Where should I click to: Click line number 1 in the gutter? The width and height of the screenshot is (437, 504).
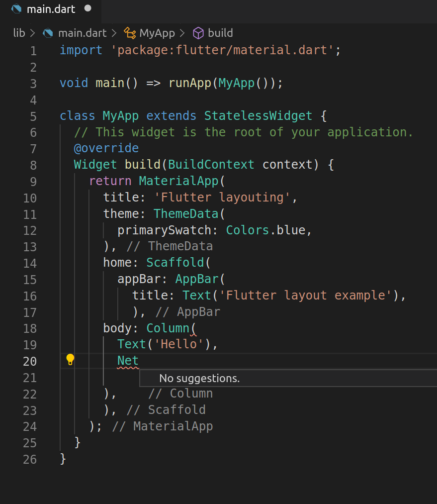coord(33,51)
